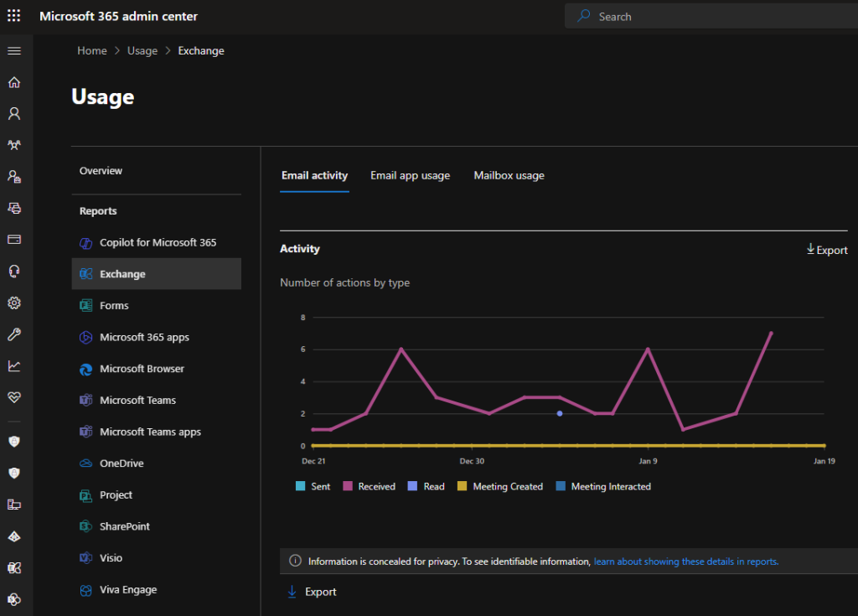The height and width of the screenshot is (616, 858).
Task: Click the 'Dec 30' axis label
Action: coord(472,461)
